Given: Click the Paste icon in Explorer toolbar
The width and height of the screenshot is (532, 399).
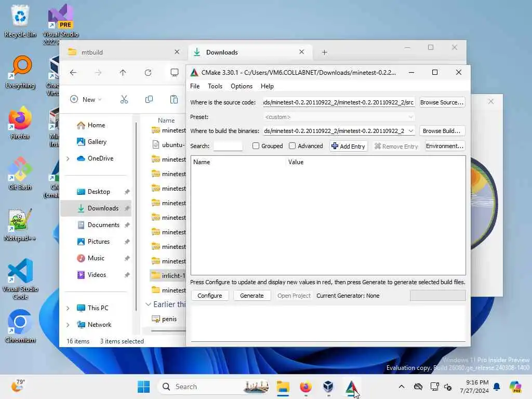Looking at the screenshot, I should click(174, 99).
